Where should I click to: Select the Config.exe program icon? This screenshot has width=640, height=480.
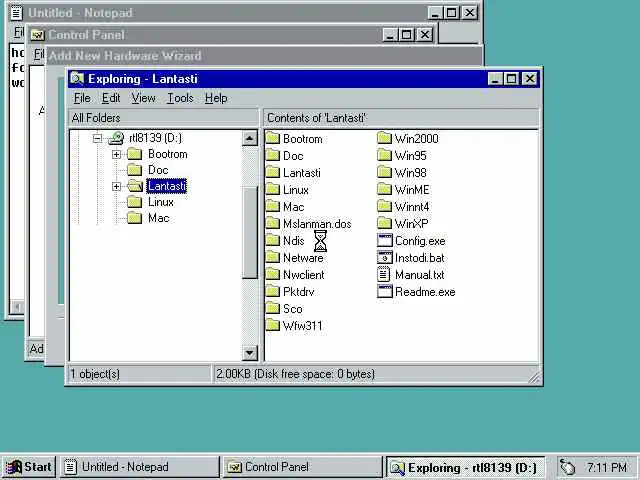click(x=384, y=241)
